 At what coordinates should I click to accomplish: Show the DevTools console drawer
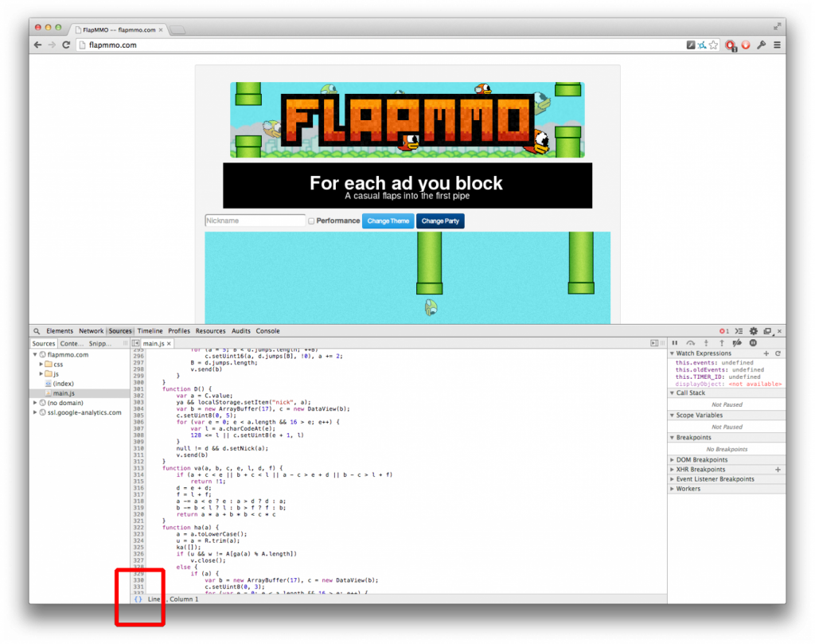coord(739,331)
